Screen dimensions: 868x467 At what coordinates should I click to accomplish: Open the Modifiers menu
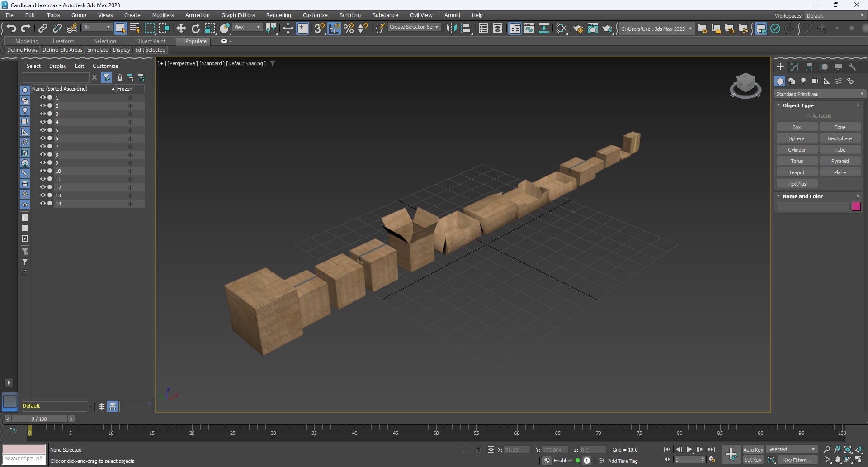click(163, 15)
